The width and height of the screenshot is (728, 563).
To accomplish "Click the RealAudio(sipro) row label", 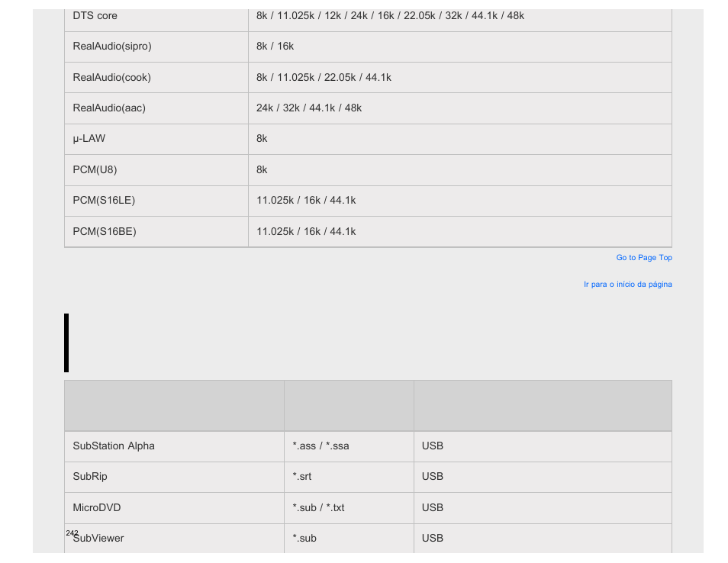I will pyautogui.click(x=156, y=47).
